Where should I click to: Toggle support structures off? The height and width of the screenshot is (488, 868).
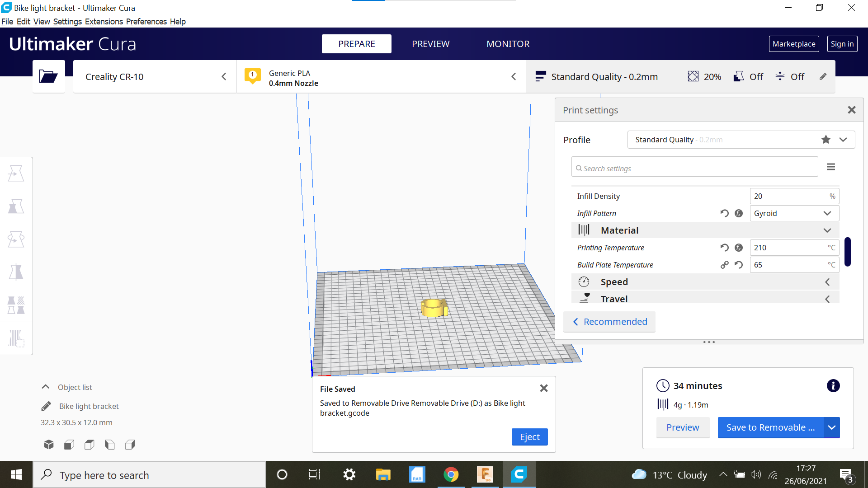click(x=739, y=76)
